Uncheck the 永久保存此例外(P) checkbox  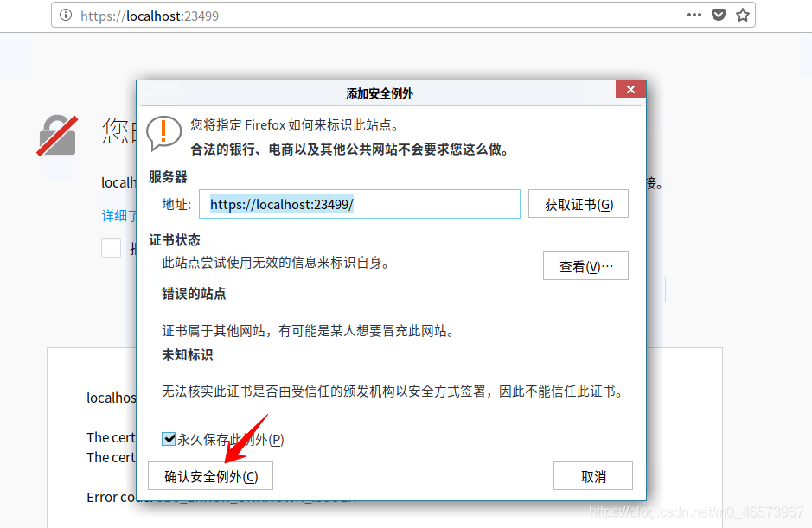click(169, 439)
